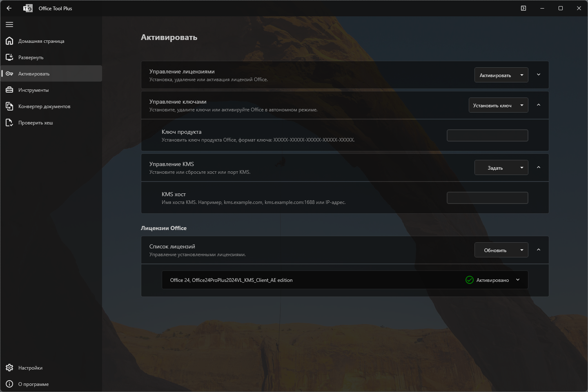Viewport: 588px width, 392px height.
Task: Click the info icon for О программе
Action: click(x=9, y=384)
